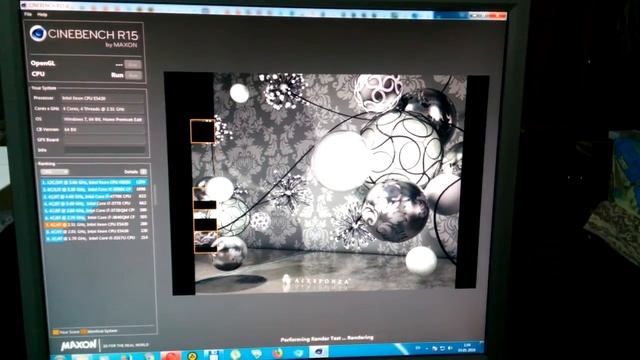Viewport: 640px width, 360px height.
Task: Click the Processor field showing Intel Xeon E5420
Action: pyautogui.click(x=103, y=98)
